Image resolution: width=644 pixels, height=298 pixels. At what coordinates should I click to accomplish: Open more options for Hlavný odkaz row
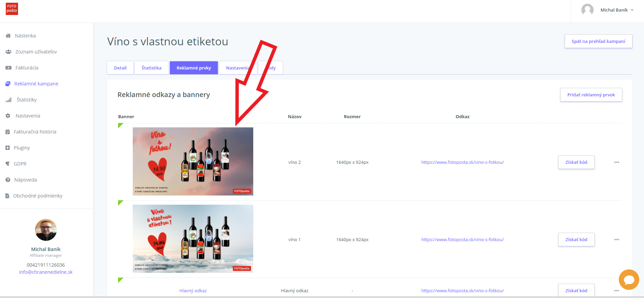616,291
